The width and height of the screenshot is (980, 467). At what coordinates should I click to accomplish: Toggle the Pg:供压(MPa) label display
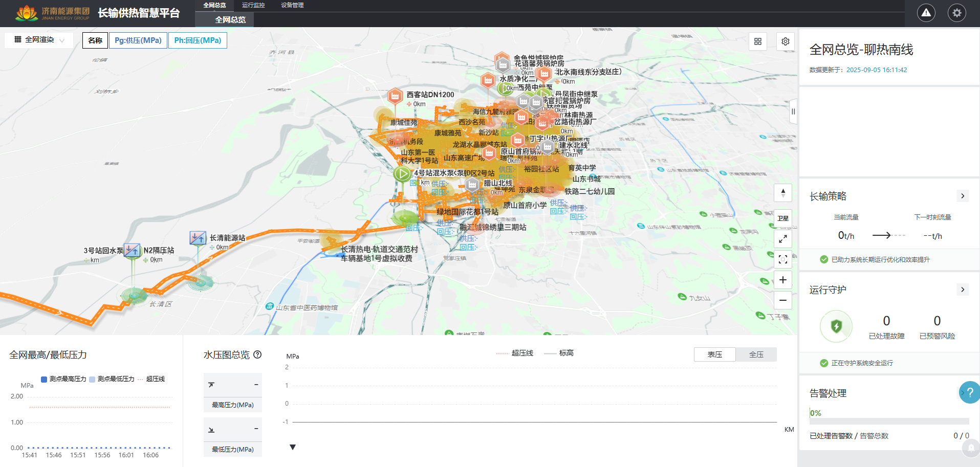(138, 40)
